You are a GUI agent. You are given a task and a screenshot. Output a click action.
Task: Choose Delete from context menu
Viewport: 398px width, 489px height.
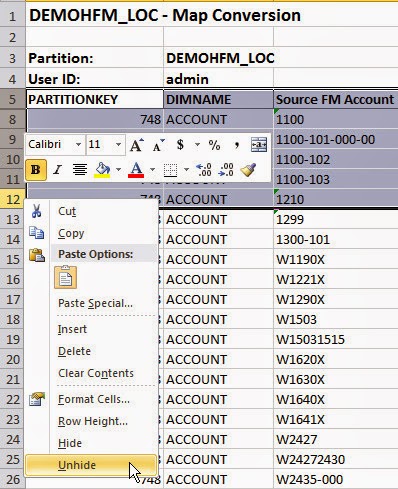click(x=90, y=351)
